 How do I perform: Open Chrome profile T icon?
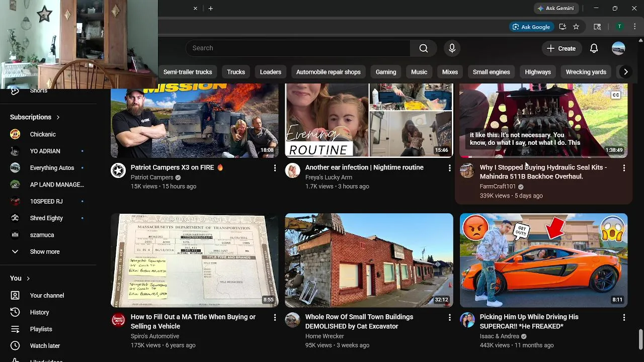pyautogui.click(x=620, y=27)
